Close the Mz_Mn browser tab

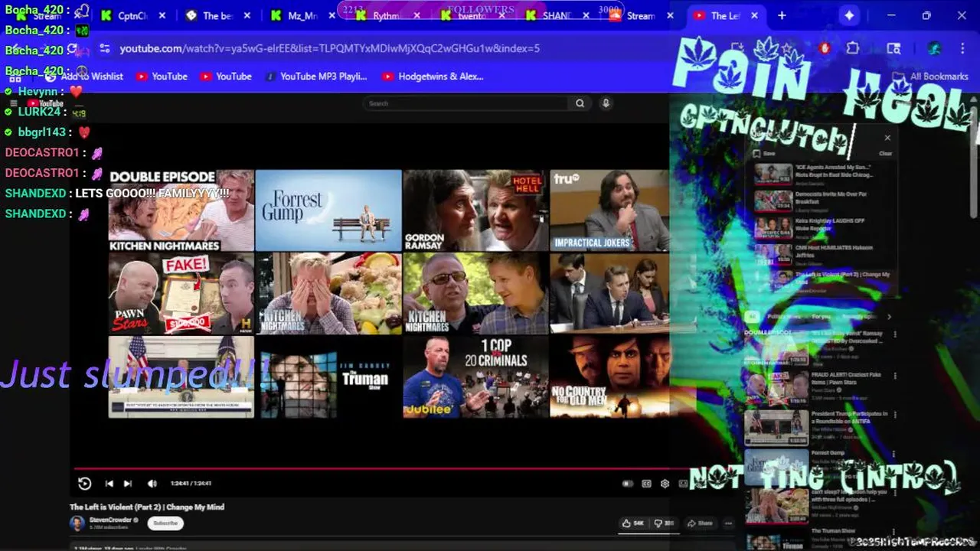click(332, 15)
